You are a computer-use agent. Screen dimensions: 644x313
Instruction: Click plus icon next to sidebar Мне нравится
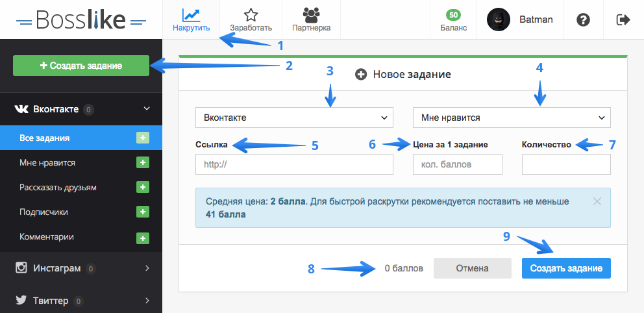pyautogui.click(x=143, y=162)
